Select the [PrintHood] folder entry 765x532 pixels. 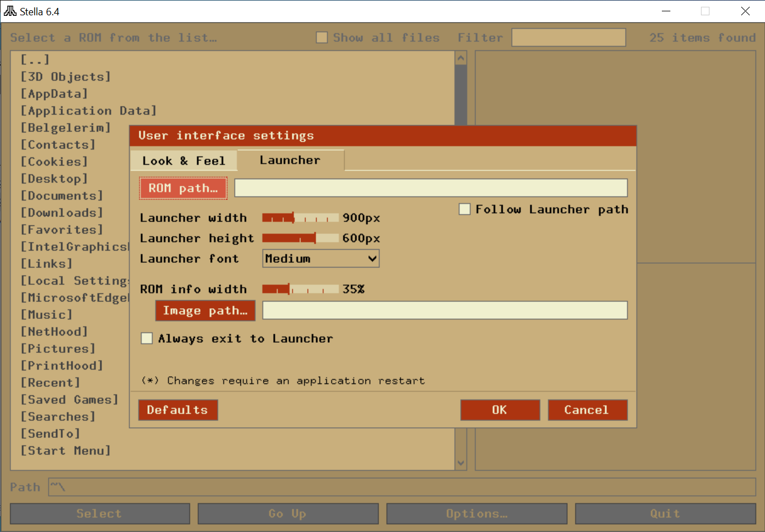click(62, 365)
